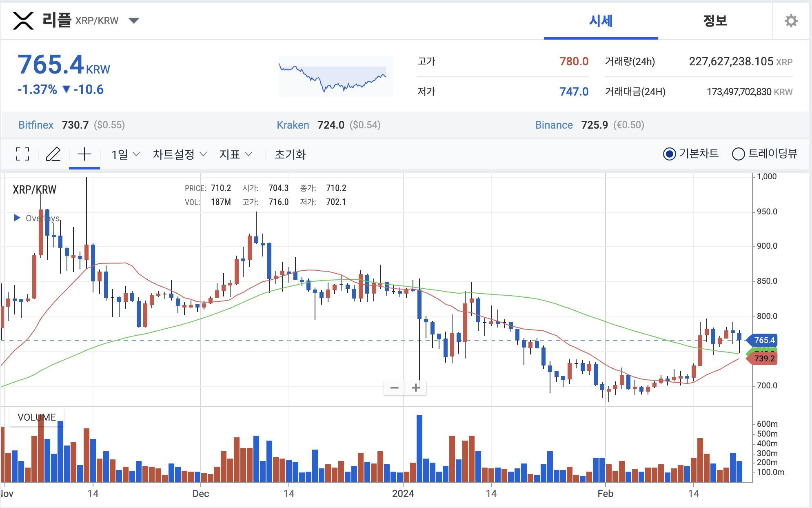This screenshot has height=508, width=812.
Task: Open the 1일 interval dropdown
Action: [126, 154]
